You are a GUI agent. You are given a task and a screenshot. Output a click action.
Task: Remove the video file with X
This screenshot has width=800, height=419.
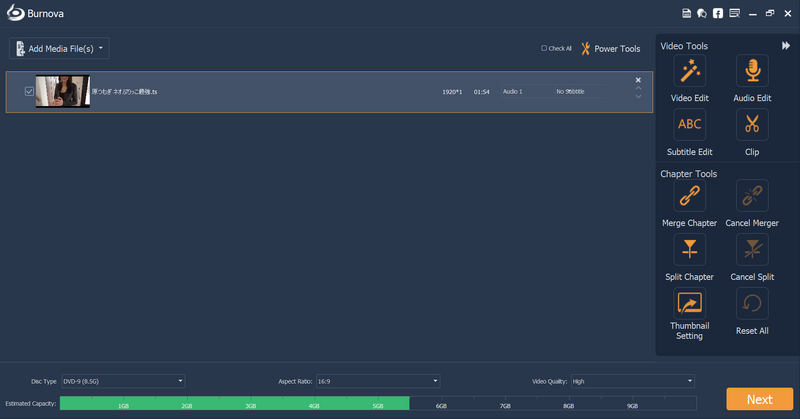click(638, 80)
